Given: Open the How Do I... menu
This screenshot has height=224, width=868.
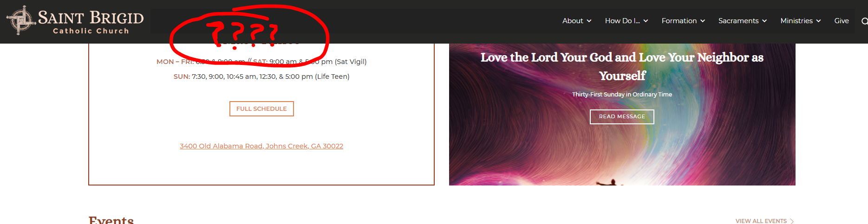Looking at the screenshot, I should [x=622, y=21].
